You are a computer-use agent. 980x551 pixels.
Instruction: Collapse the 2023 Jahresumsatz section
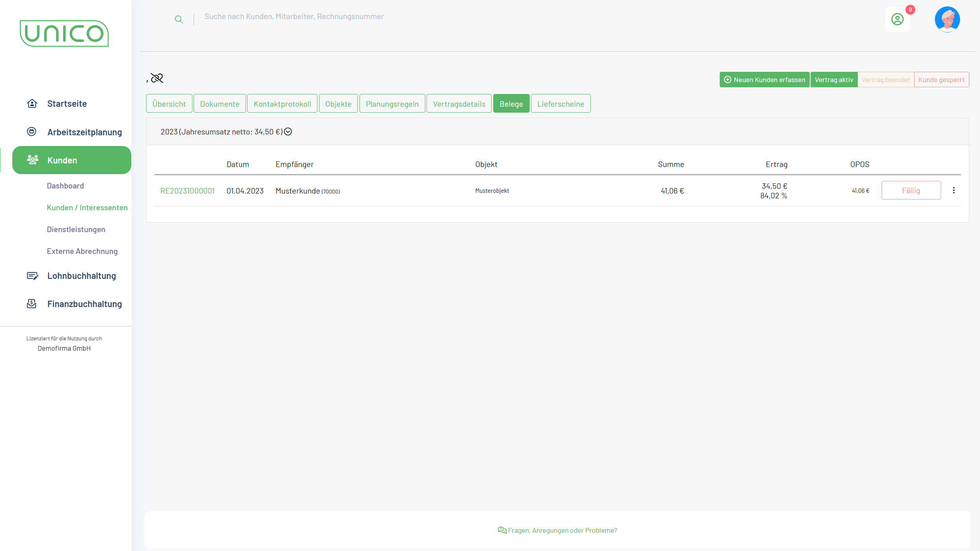coord(288,132)
